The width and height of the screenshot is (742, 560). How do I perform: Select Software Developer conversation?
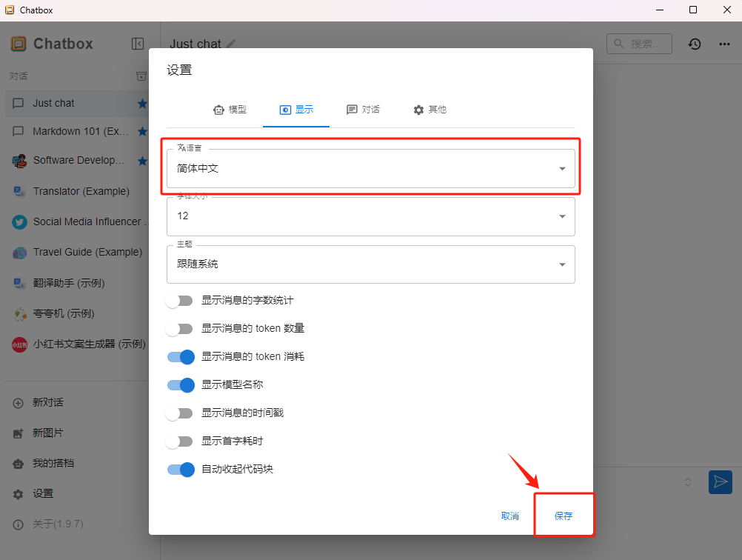[76, 161]
